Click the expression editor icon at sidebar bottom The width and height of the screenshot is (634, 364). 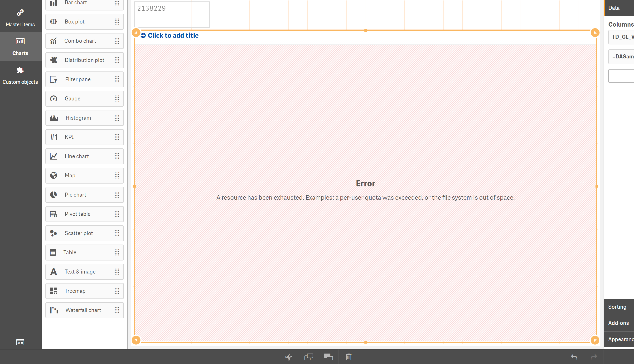[x=20, y=342]
